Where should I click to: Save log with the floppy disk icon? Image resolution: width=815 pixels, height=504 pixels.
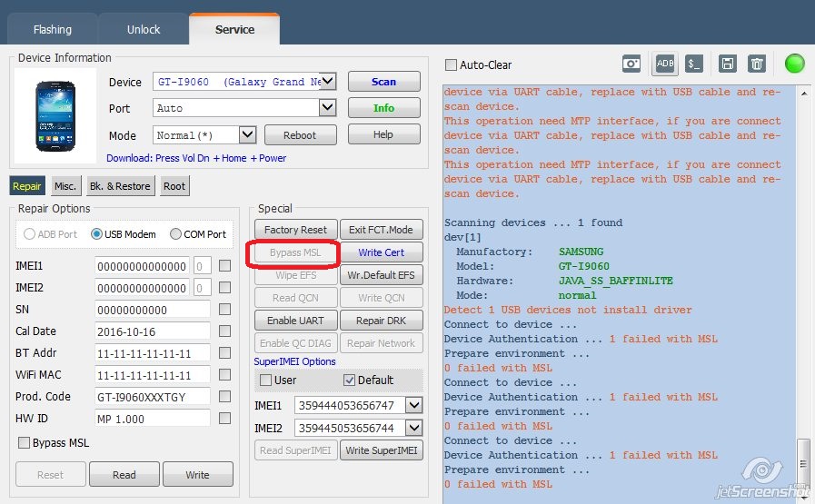pyautogui.click(x=727, y=64)
